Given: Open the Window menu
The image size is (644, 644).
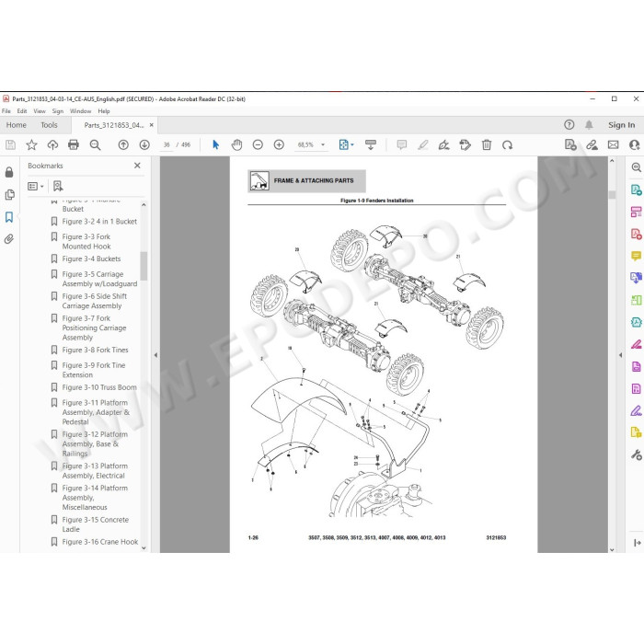Looking at the screenshot, I should 80,111.
